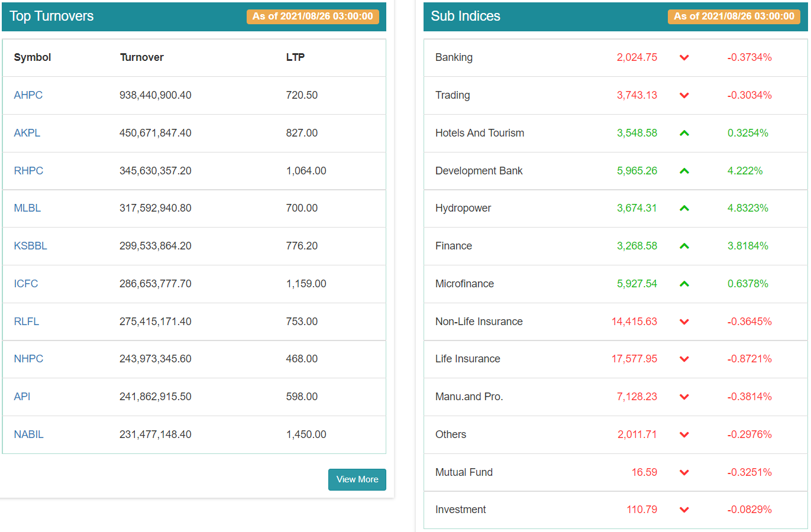Click the LTP column header

coord(295,57)
